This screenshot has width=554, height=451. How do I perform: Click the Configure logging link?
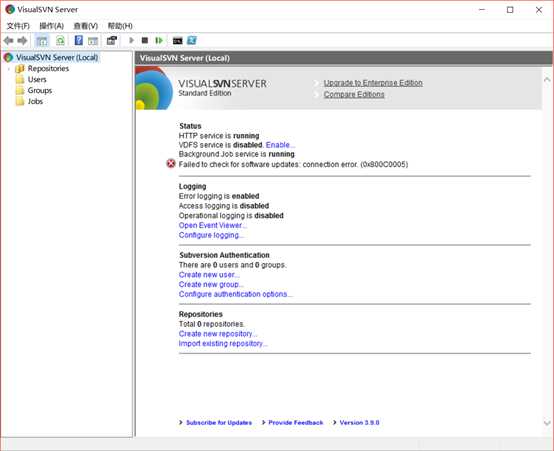coord(211,235)
